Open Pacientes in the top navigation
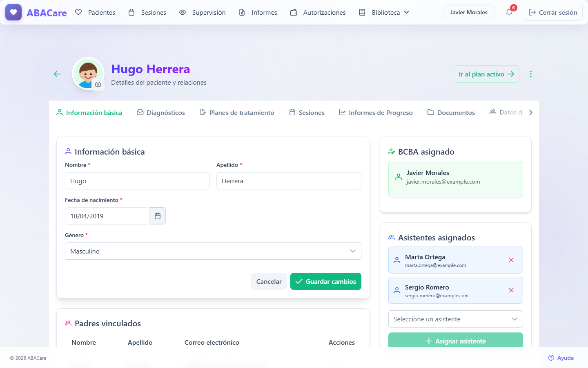 pos(95,12)
